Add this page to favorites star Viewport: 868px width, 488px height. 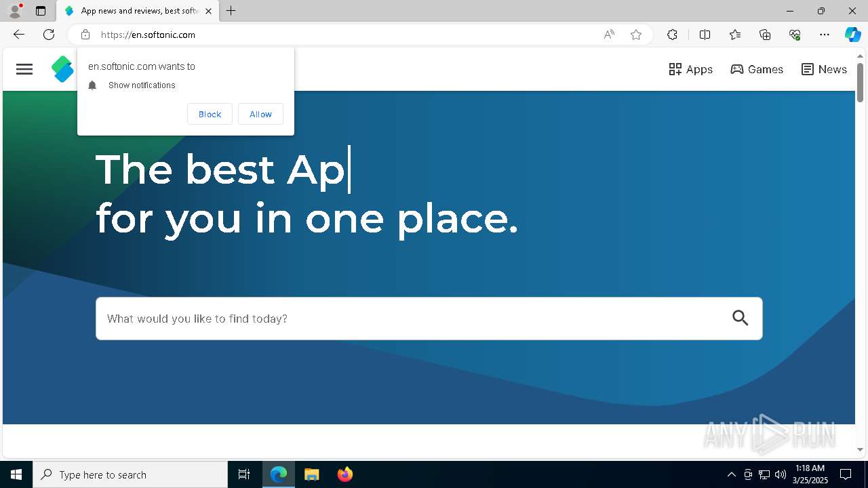click(x=636, y=35)
